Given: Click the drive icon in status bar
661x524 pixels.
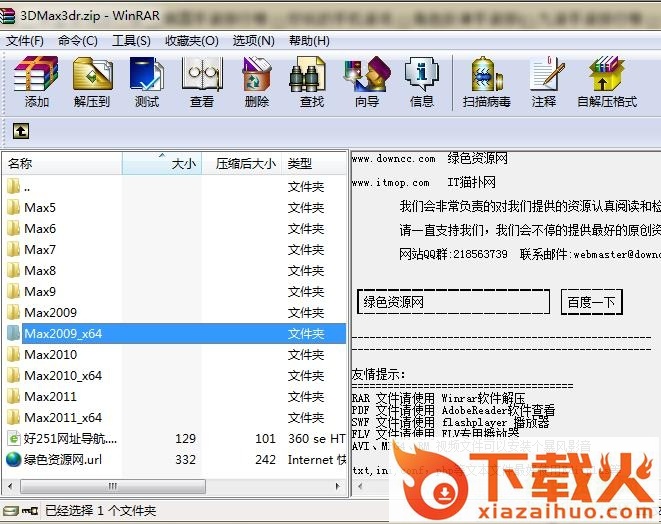Looking at the screenshot, I should tap(11, 511).
